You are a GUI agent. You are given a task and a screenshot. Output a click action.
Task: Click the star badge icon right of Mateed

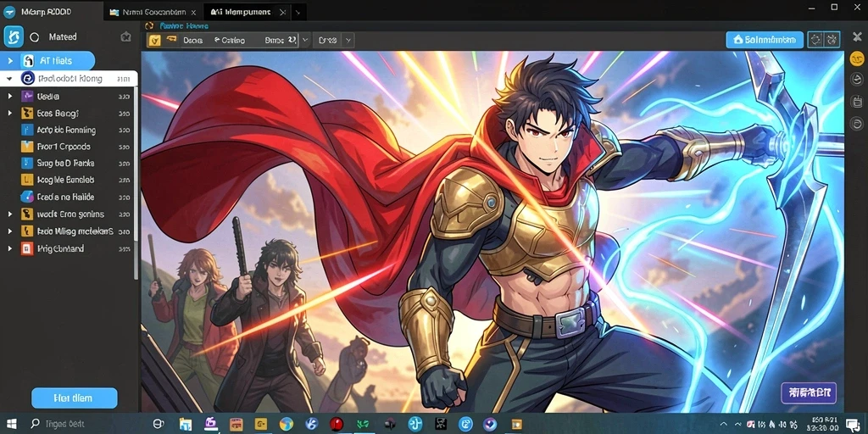click(125, 37)
